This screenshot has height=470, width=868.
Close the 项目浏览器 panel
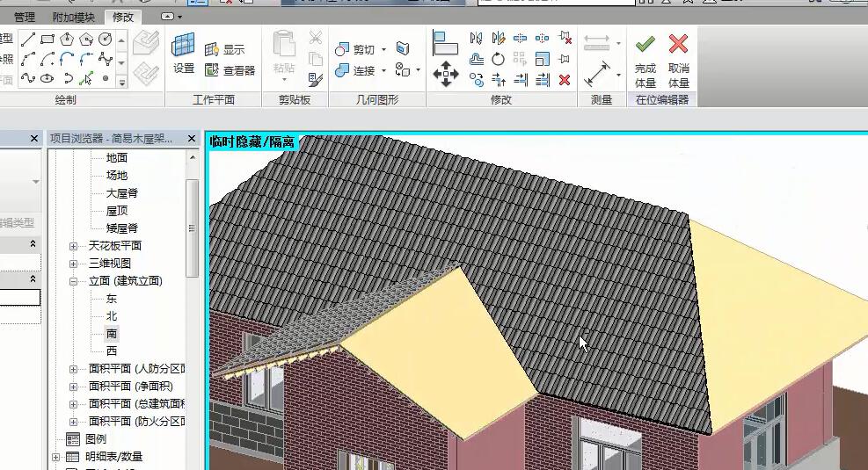point(192,138)
